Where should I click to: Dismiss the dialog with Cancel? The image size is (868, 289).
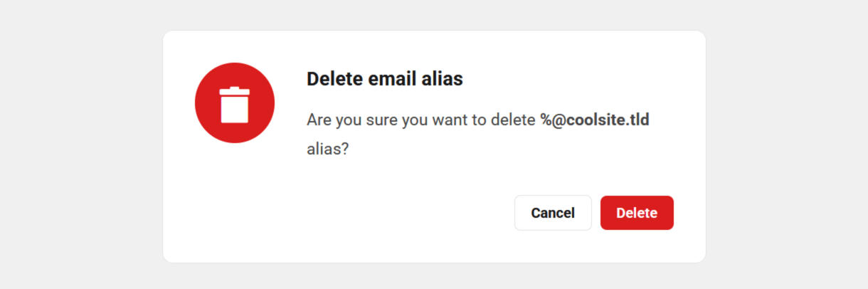coord(553,213)
